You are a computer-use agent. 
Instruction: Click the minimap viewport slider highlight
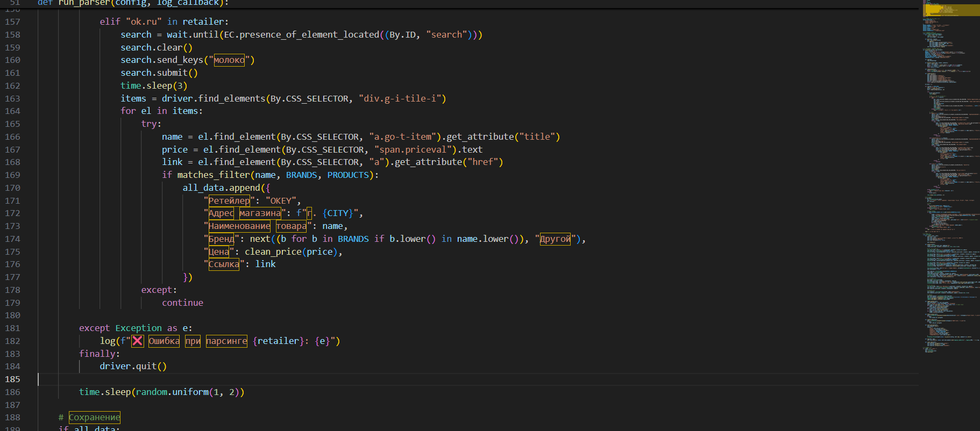point(951,10)
